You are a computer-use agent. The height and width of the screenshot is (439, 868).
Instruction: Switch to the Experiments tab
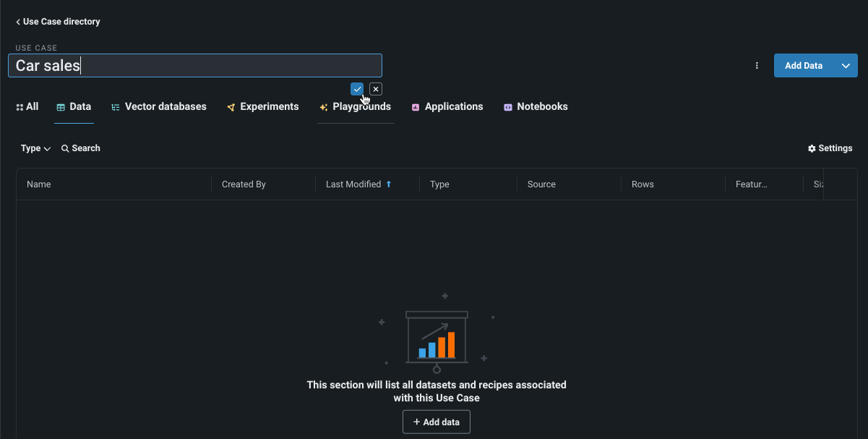click(262, 107)
